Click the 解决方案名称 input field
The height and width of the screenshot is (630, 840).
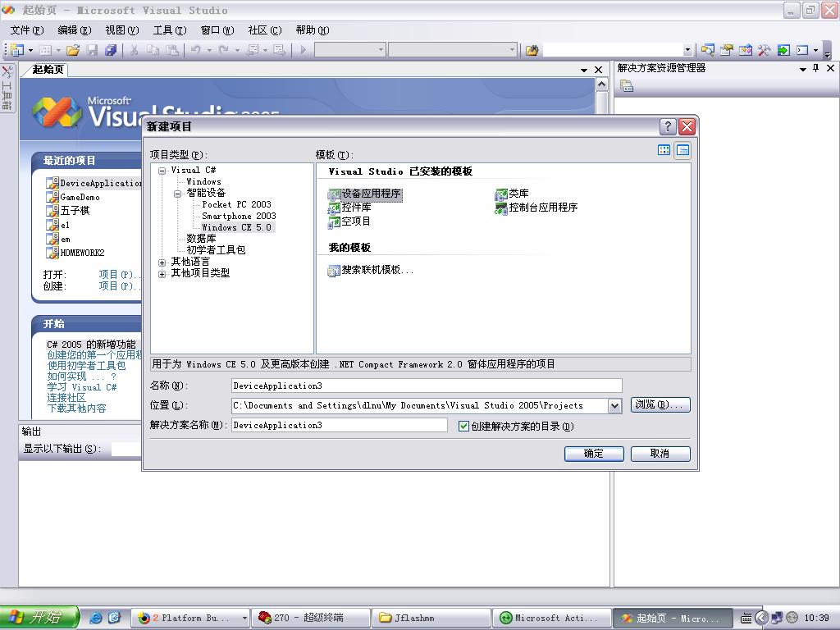[340, 426]
